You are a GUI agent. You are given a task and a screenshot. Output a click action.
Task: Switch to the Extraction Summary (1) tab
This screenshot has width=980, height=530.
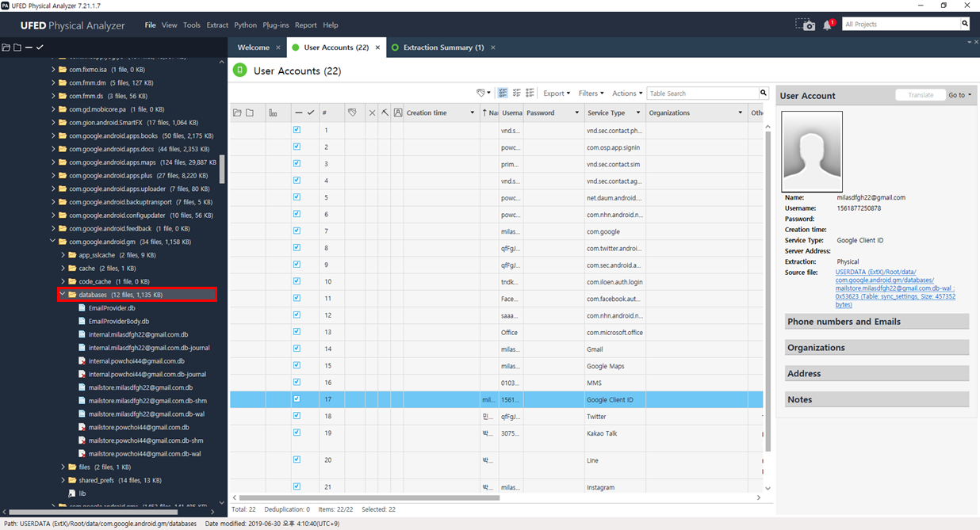[443, 48]
